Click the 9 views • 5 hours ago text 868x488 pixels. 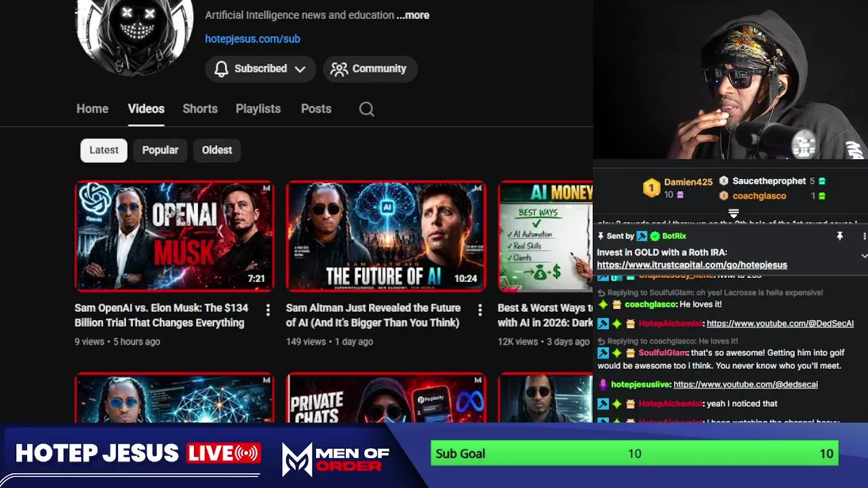[x=117, y=342]
